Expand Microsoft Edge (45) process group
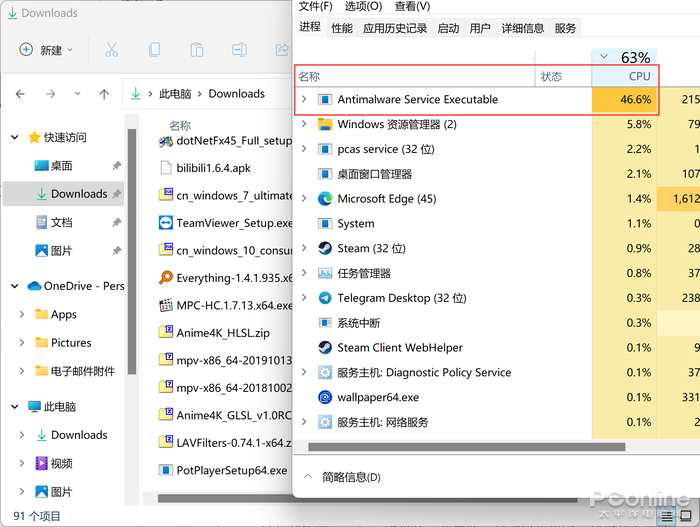This screenshot has height=527, width=700. click(304, 198)
